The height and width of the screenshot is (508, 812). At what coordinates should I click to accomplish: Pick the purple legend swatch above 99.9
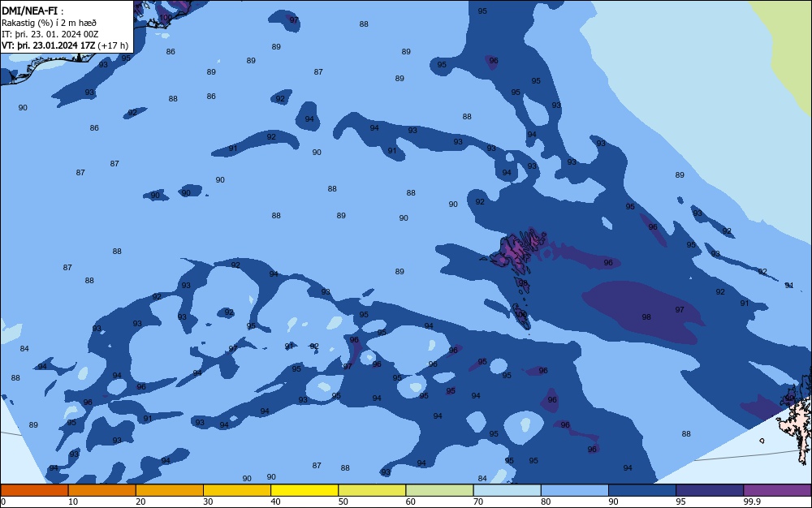777,490
